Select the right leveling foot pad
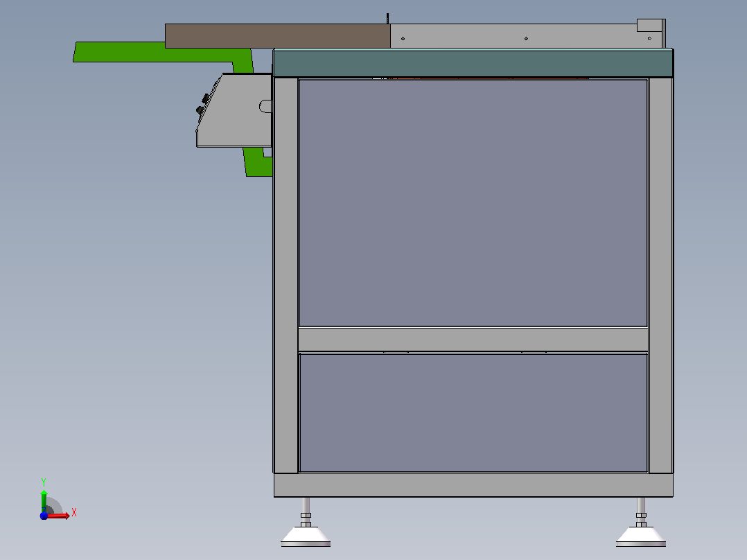Viewport: 747px width, 560px height. [x=641, y=537]
